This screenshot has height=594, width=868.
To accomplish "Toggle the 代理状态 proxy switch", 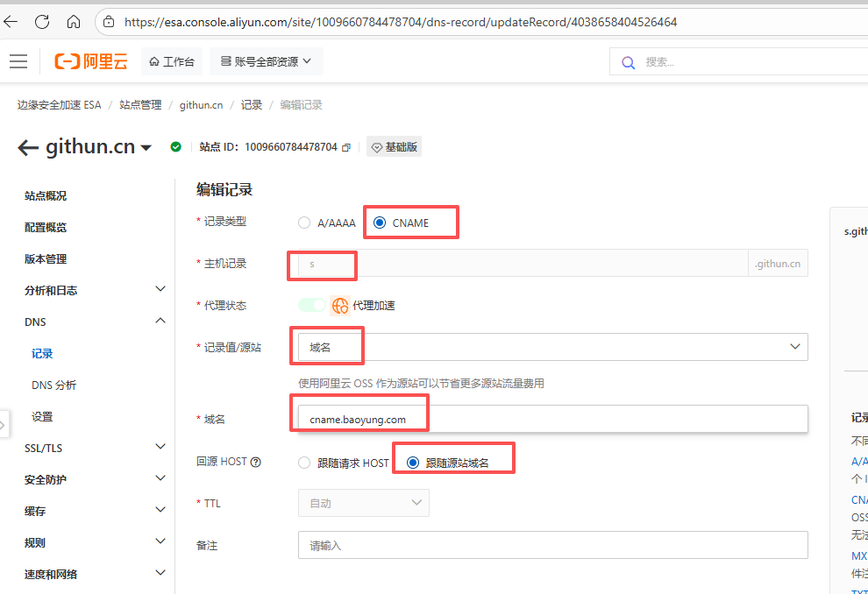I will (x=311, y=305).
